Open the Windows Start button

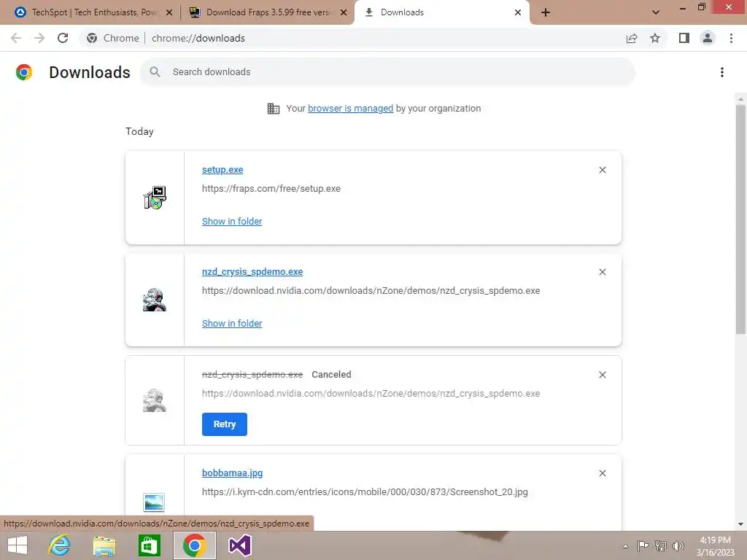click(x=18, y=545)
